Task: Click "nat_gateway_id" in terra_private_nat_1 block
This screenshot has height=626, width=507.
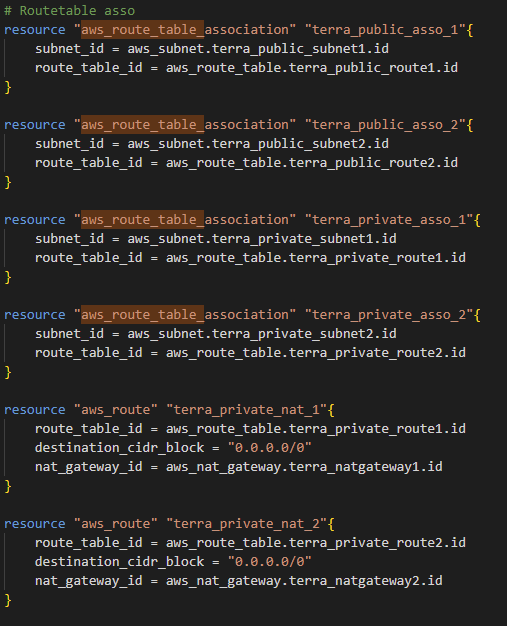Action: coord(89,467)
